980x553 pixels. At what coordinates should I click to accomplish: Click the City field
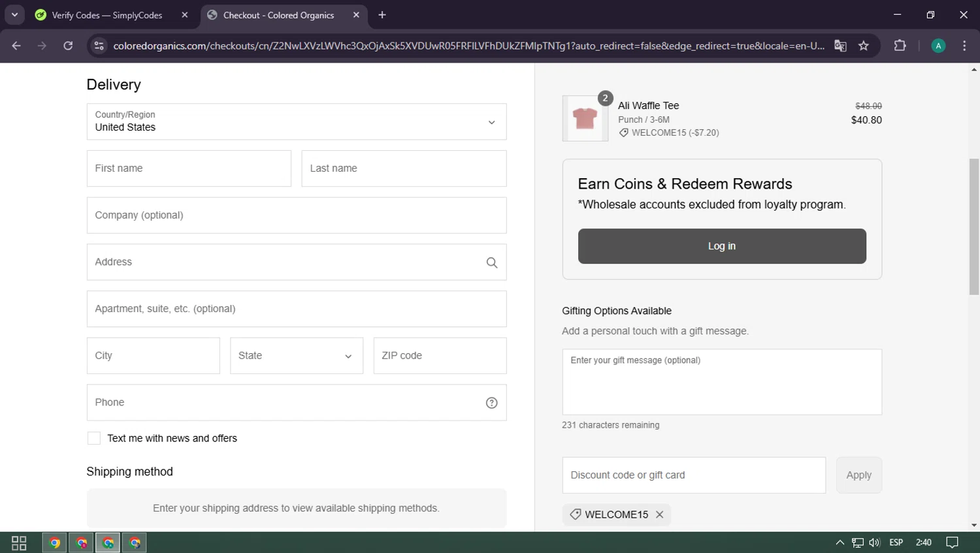click(x=154, y=356)
